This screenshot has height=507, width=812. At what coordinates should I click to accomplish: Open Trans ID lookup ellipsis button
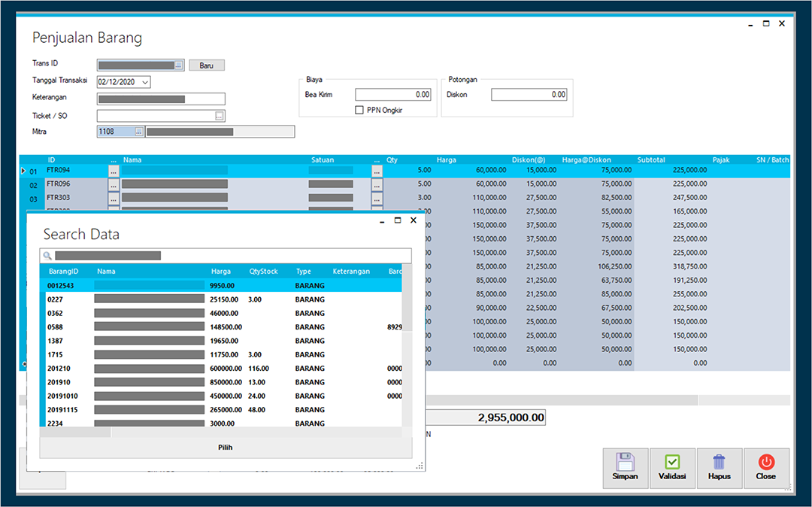point(179,65)
